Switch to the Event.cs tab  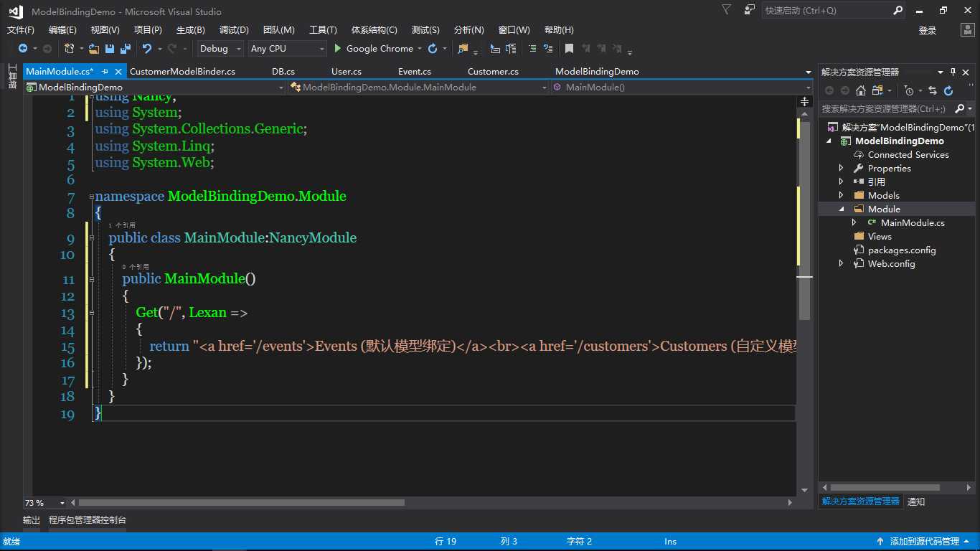(x=415, y=72)
